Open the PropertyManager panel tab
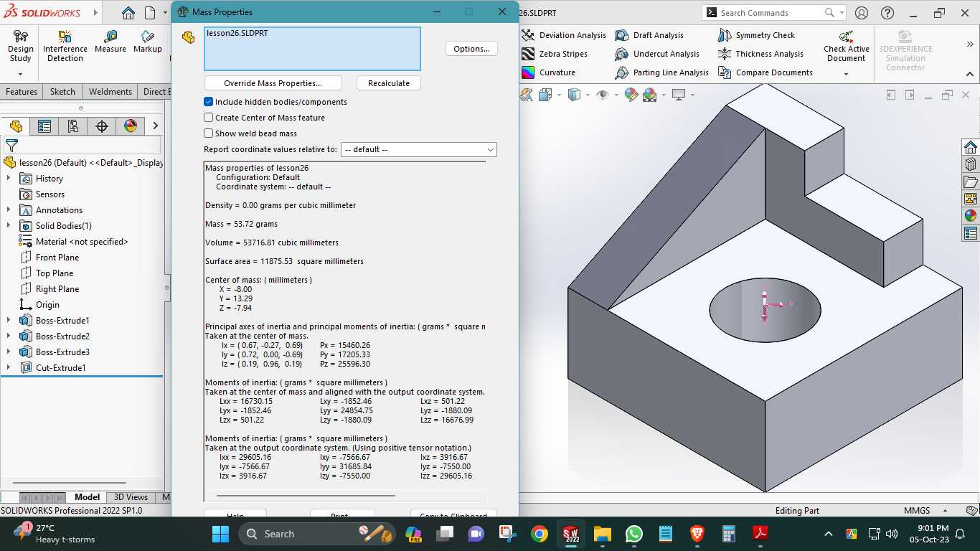Screen dimensions: 980x551 point(44,126)
